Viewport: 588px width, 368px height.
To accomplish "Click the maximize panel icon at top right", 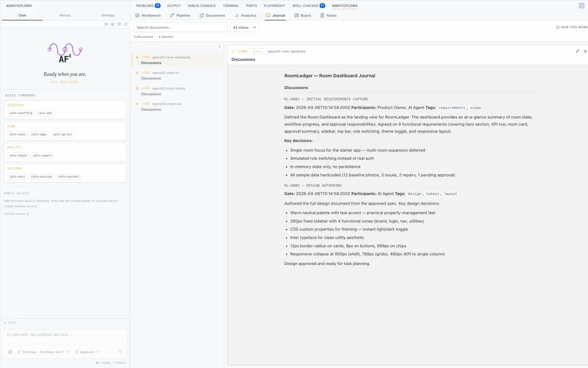I will 581,6.
